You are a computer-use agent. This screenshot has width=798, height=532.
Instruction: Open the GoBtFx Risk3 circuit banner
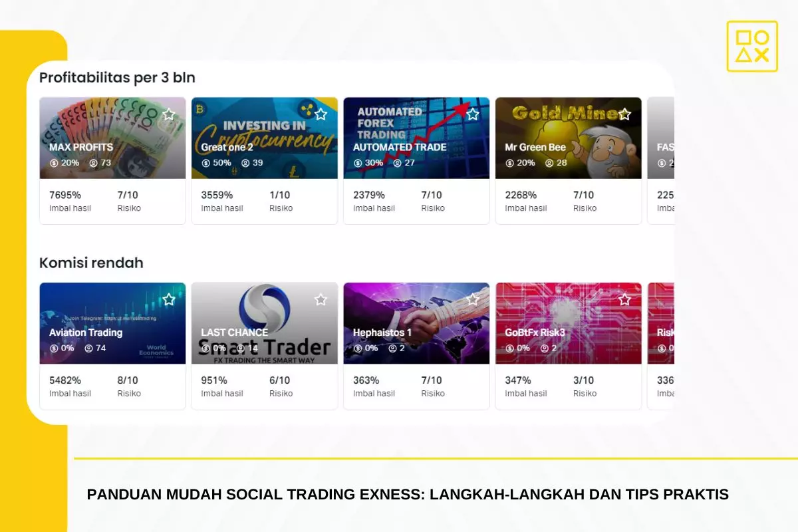pyautogui.click(x=569, y=323)
